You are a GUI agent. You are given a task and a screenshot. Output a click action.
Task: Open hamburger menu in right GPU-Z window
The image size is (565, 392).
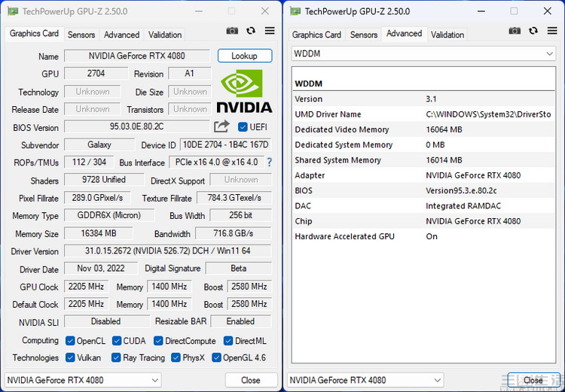(x=552, y=31)
